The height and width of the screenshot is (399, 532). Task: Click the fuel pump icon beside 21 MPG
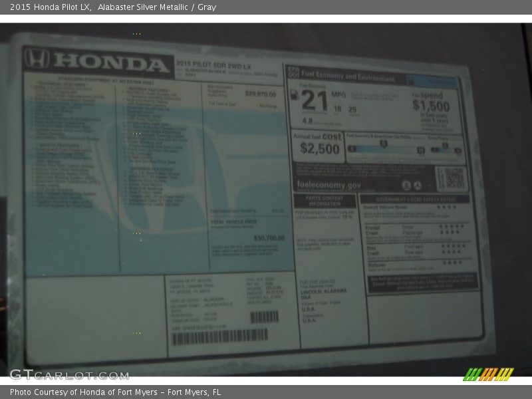coord(295,94)
